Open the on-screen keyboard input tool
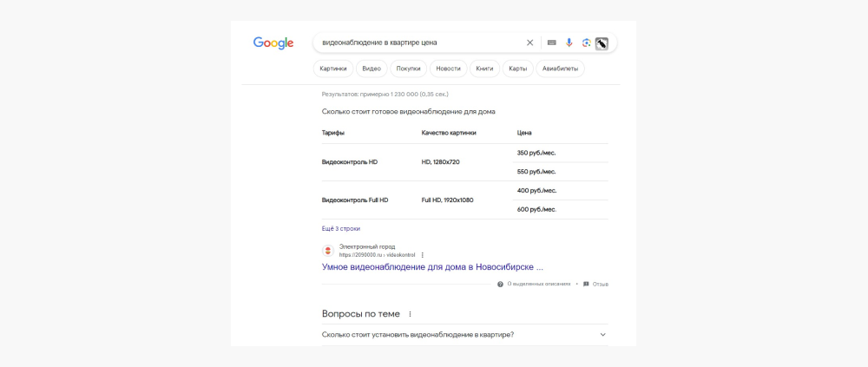This screenshot has height=367, width=868. pos(551,43)
